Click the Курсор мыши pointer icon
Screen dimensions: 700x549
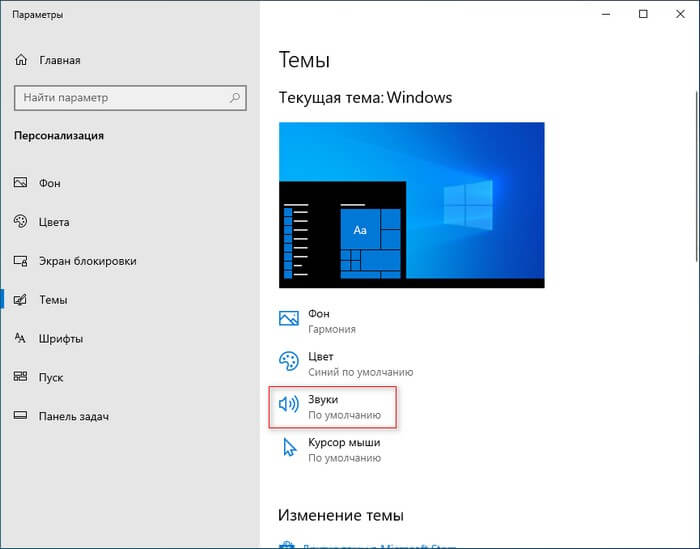pyautogui.click(x=290, y=447)
